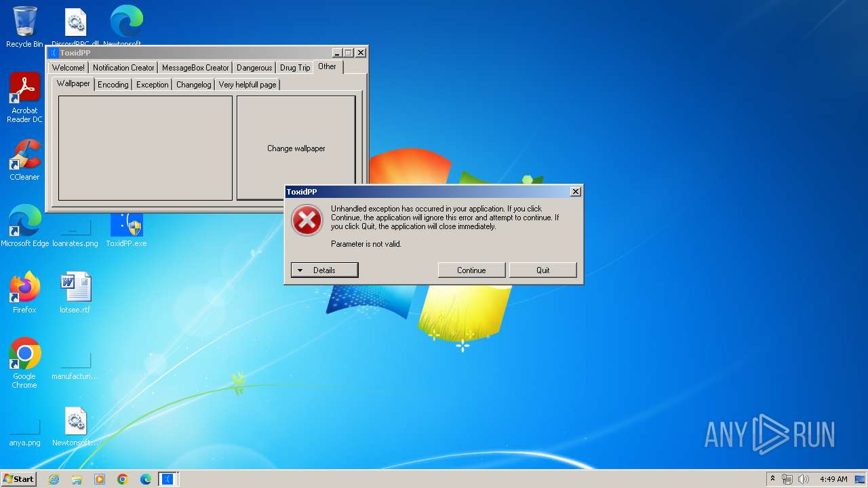Image resolution: width=868 pixels, height=488 pixels.
Task: Select the Newtonsoft file icon at bottom
Action: click(75, 427)
